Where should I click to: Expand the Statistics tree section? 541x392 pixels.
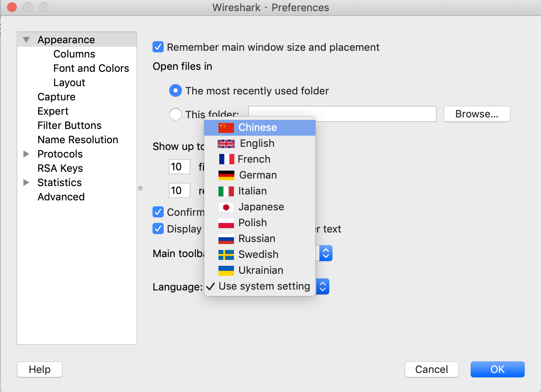coord(26,183)
